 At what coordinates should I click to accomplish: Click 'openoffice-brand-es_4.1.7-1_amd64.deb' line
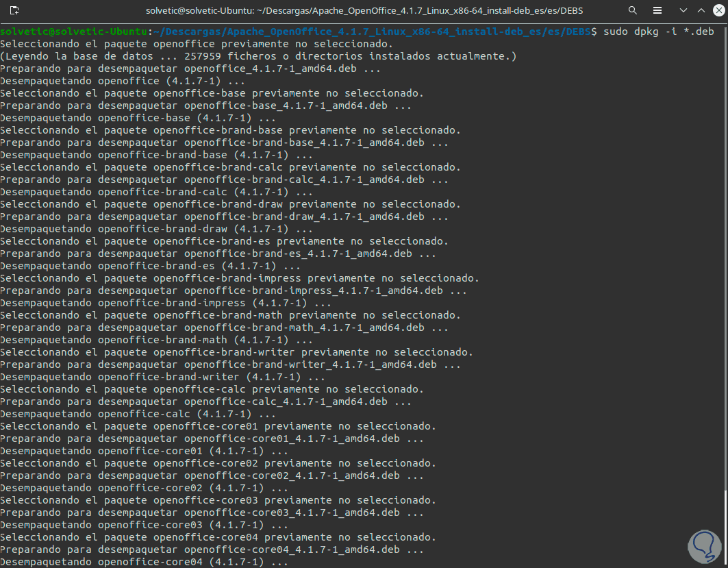click(218, 254)
